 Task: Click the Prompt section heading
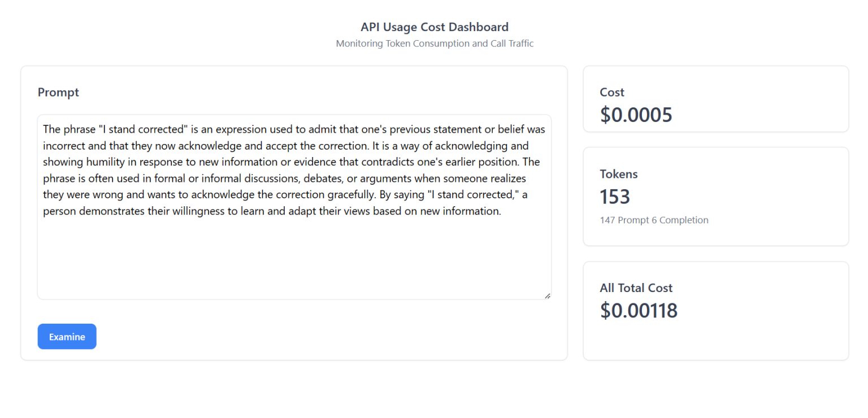pos(58,92)
